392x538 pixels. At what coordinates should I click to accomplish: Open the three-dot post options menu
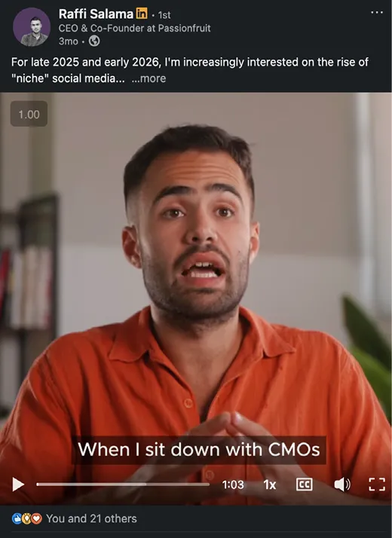377,12
